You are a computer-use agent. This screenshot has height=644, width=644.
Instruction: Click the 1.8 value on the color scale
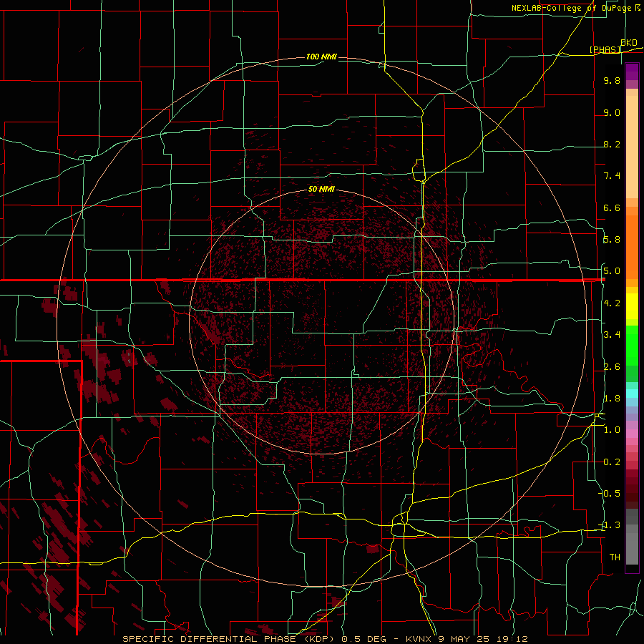pos(612,399)
